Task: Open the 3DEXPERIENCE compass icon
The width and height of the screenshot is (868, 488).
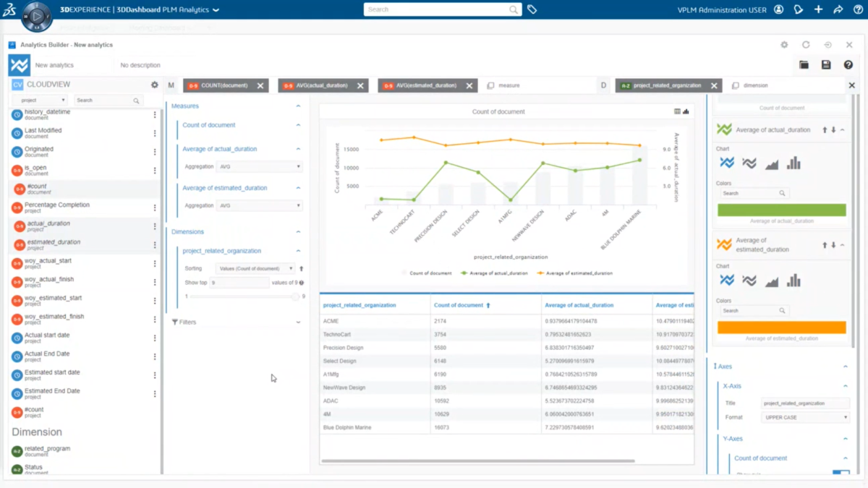Action: point(35,17)
